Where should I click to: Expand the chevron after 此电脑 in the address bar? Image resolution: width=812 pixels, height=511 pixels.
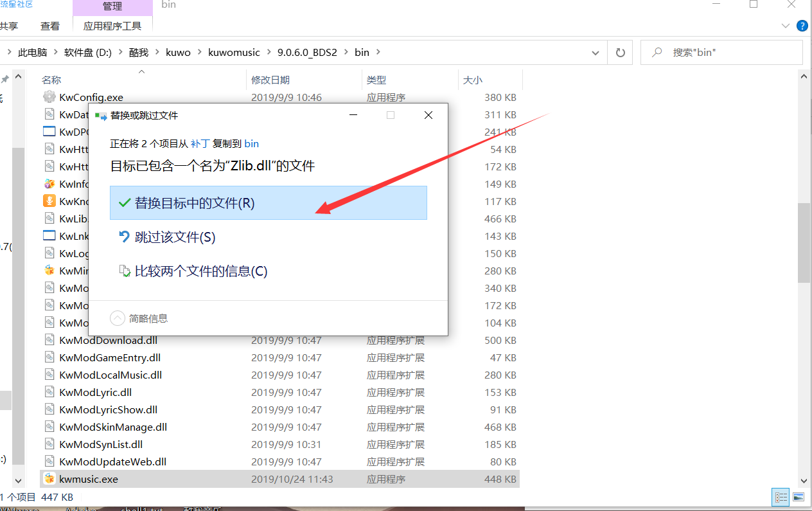(55, 53)
